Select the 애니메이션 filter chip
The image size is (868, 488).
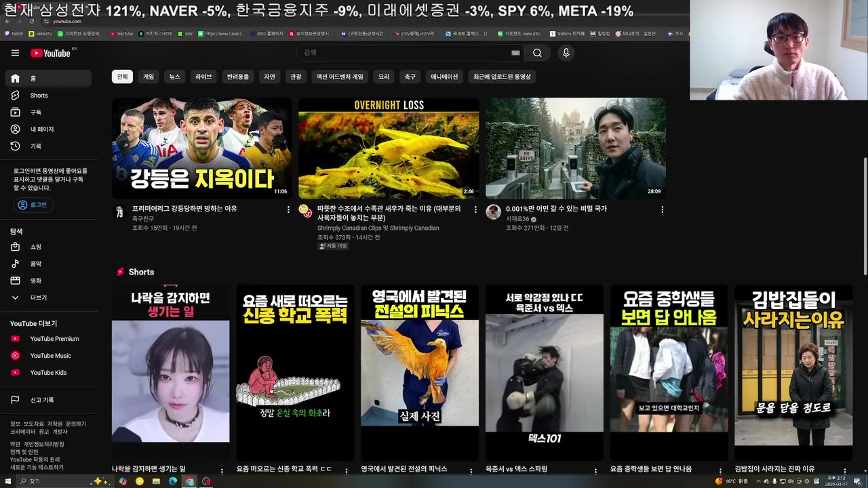click(444, 77)
